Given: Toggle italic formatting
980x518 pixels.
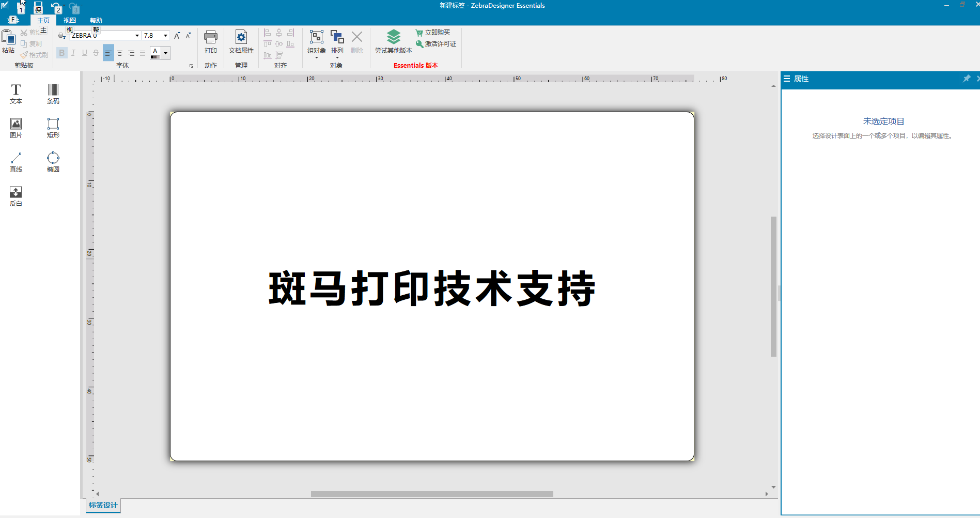Looking at the screenshot, I should (x=73, y=52).
